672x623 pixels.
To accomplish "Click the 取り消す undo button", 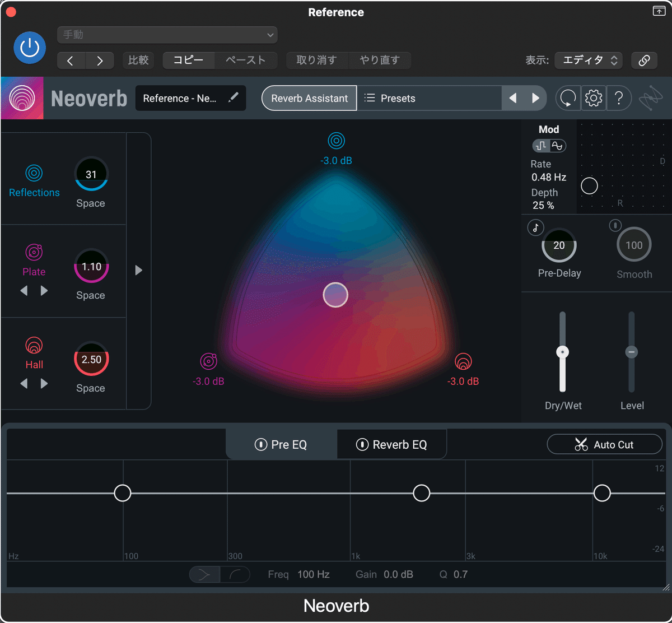I will 316,61.
